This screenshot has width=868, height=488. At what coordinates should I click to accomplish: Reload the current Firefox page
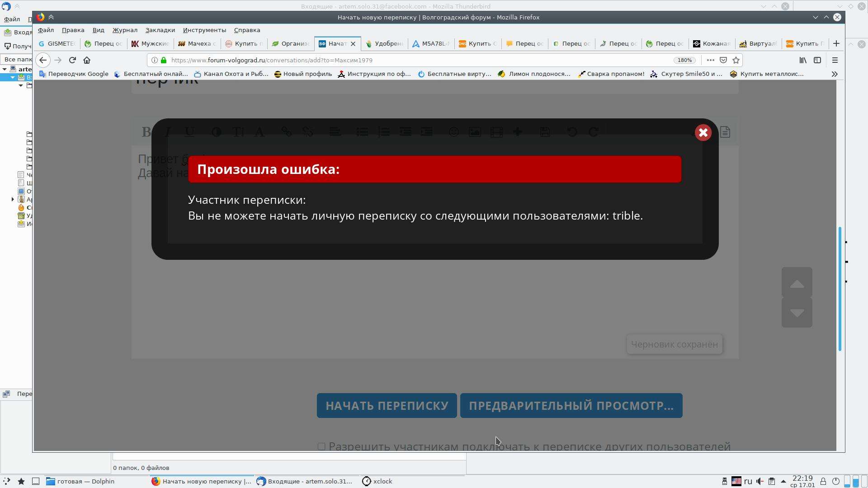(72, 60)
